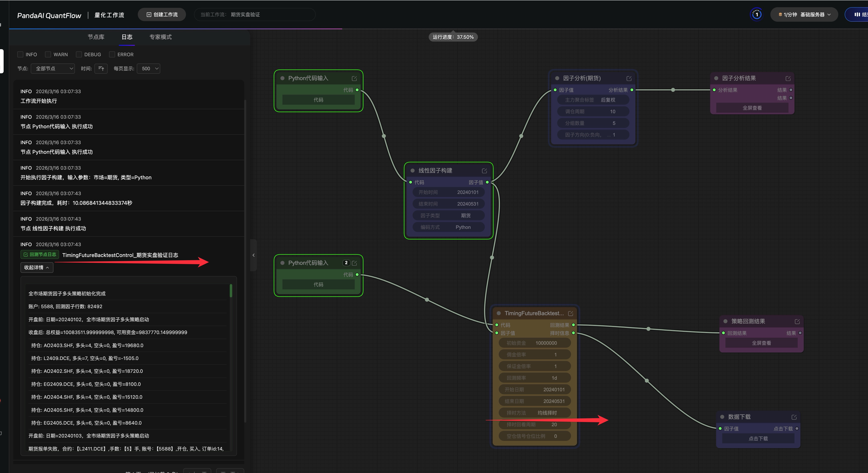Click the 当前工作流 name field
This screenshot has width=868, height=473.
pyautogui.click(x=255, y=14)
